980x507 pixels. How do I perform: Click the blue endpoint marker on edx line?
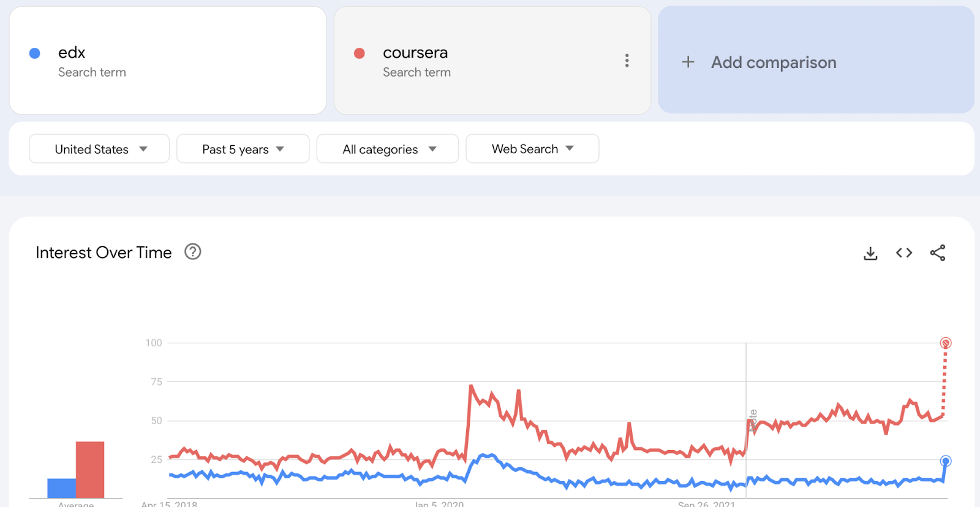[946, 461]
